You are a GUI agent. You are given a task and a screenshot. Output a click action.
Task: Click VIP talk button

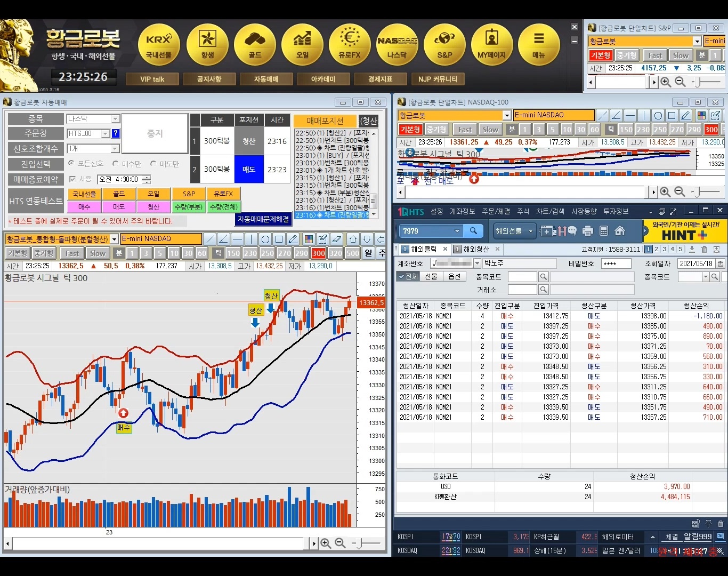[x=152, y=79]
